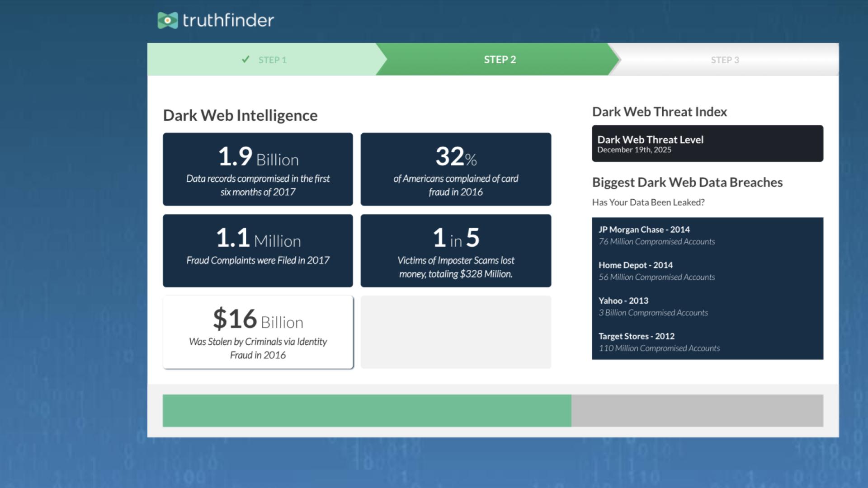Click '76 Million Compromised Accounts' text
The image size is (868, 488).
657,242
